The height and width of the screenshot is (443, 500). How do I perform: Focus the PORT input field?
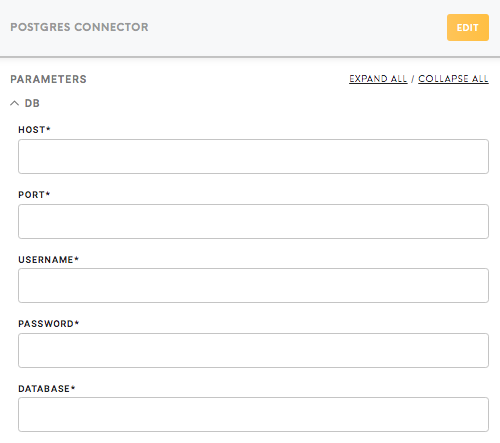253,221
